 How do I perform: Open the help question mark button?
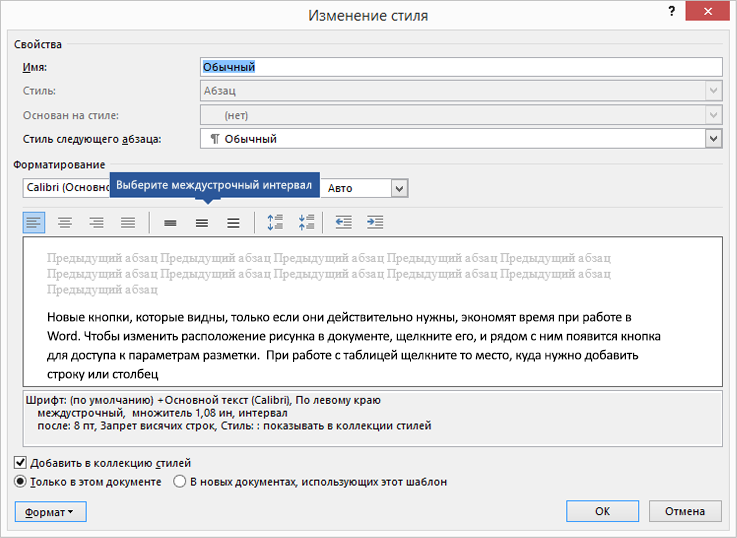[x=672, y=11]
